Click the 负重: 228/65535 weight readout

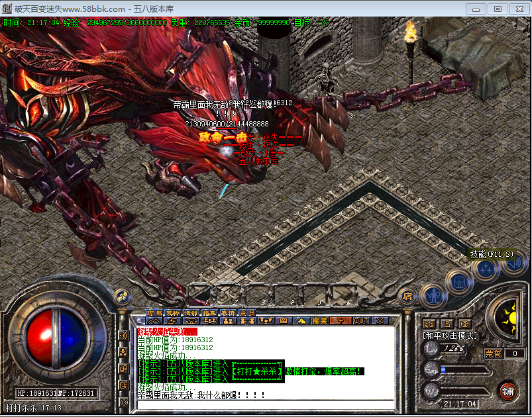(x=200, y=23)
